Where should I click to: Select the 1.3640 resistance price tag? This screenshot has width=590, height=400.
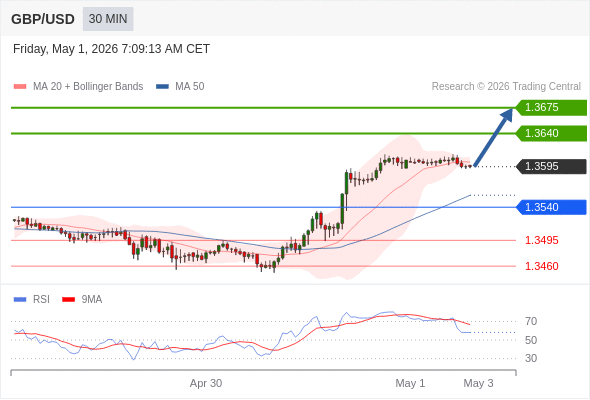(551, 134)
